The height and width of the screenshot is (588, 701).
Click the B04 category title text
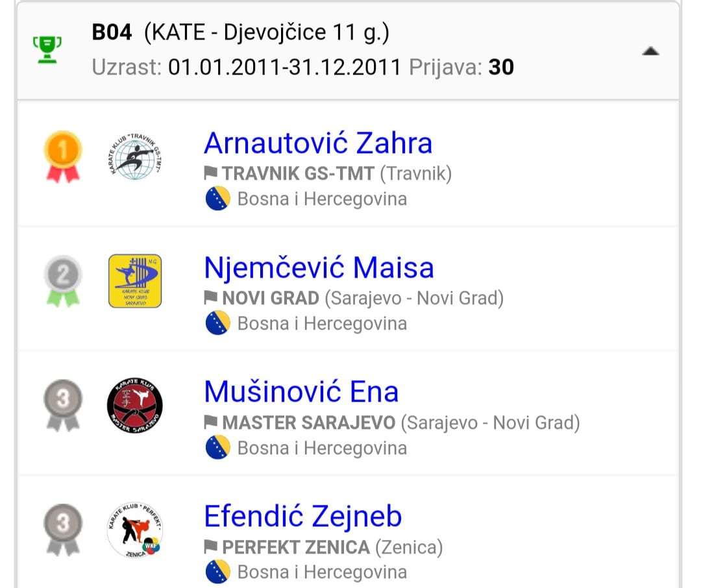(240, 32)
